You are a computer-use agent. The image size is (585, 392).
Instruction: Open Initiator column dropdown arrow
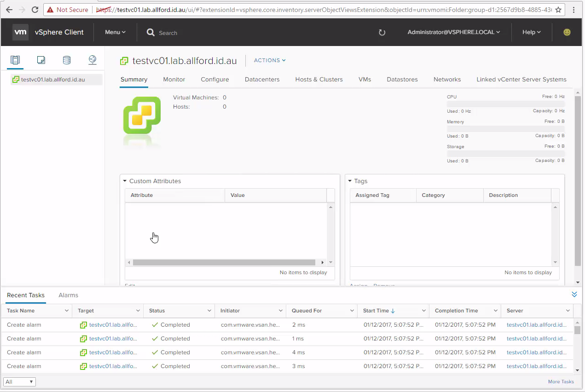pos(281,311)
